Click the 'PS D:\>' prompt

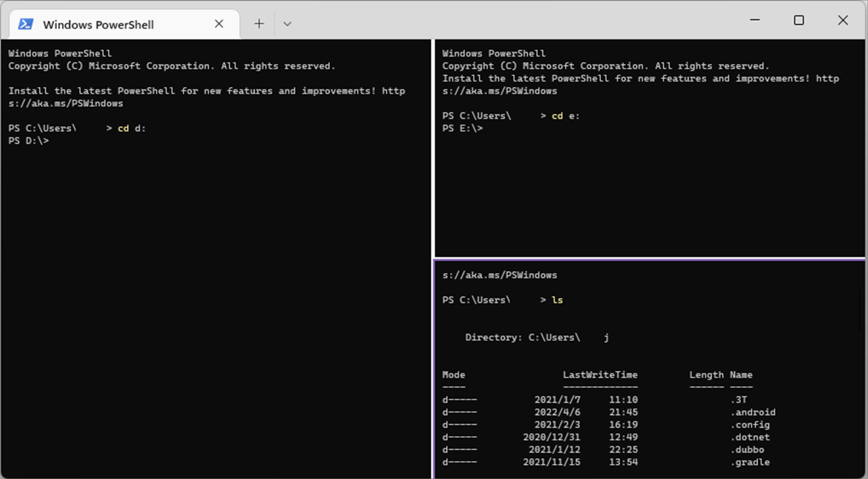29,140
